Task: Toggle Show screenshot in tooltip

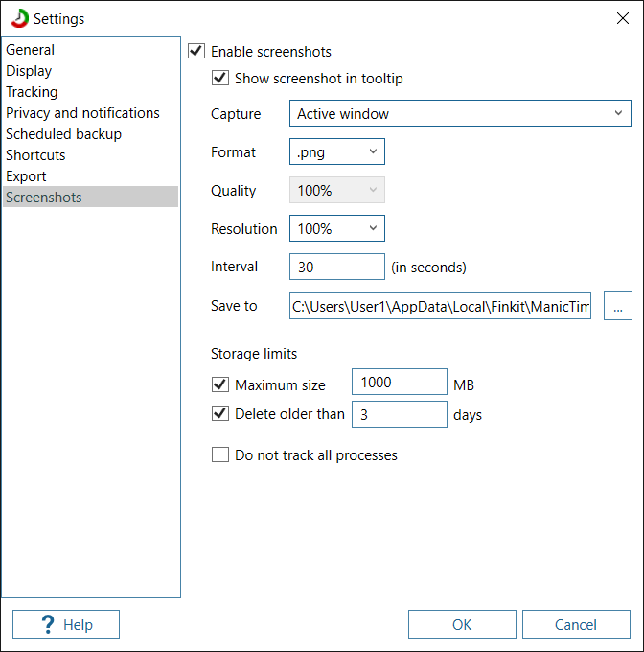Action: click(x=220, y=79)
